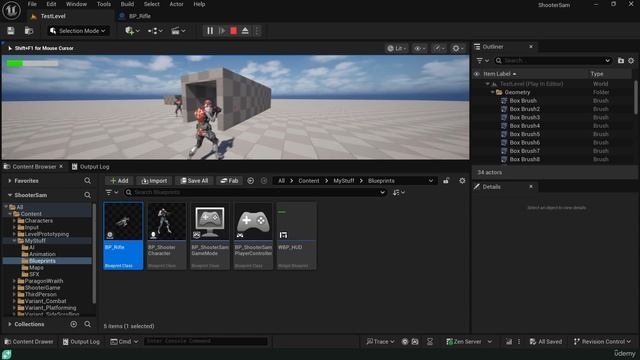640x360 pixels.
Task: Pause the play-in-editor simulation
Action: (x=210, y=31)
